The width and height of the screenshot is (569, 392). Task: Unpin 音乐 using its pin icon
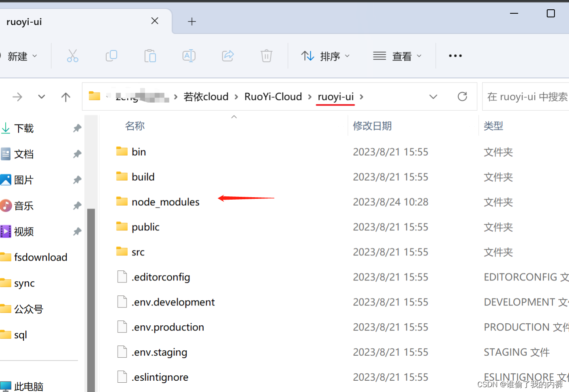click(x=77, y=206)
